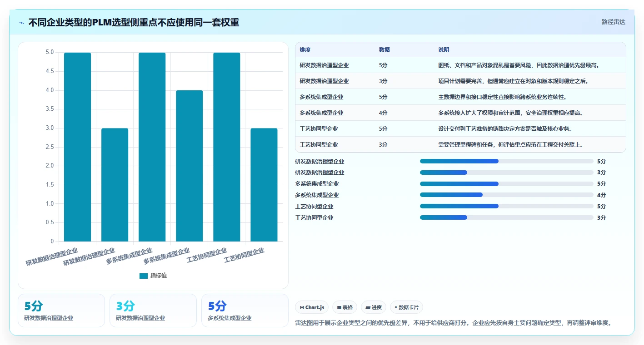
Task: Click the description starting 主数据边界和接口稳定性
Action: (502, 97)
